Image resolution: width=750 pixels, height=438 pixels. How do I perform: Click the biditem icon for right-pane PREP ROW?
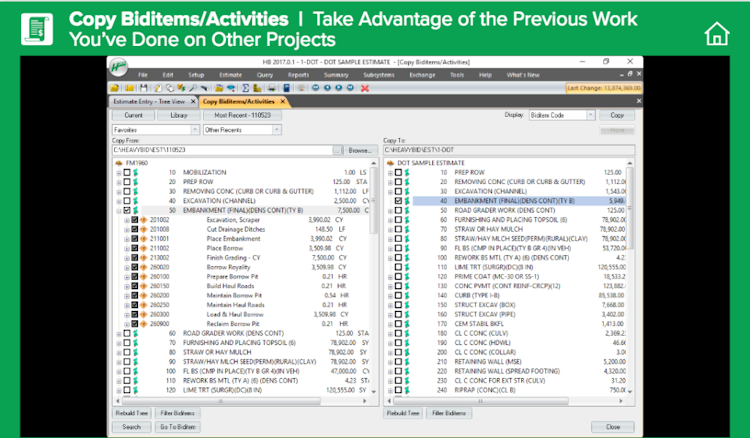point(407,173)
